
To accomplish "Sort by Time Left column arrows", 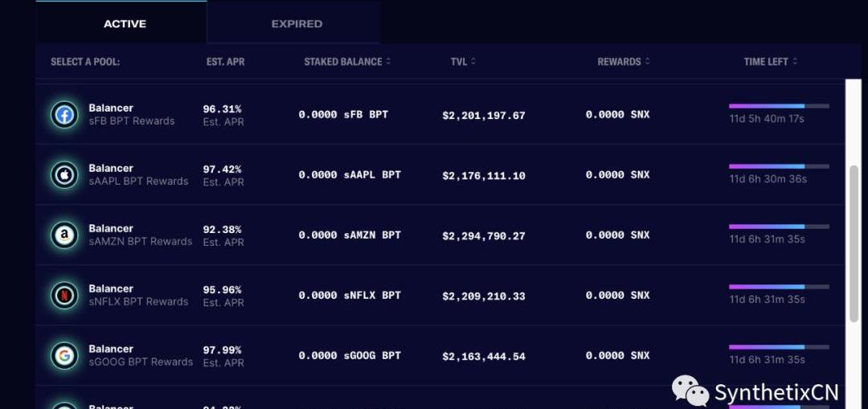I will tap(795, 61).
